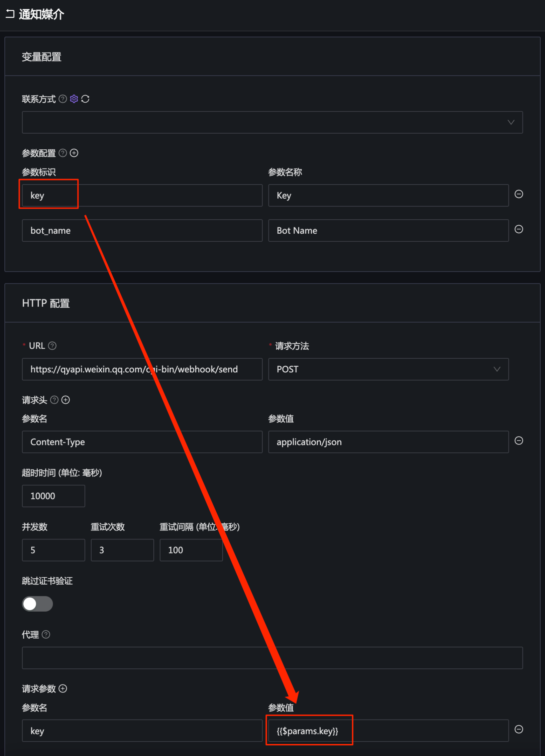Add a new request header
Screen dimensions: 545x756
pos(66,400)
